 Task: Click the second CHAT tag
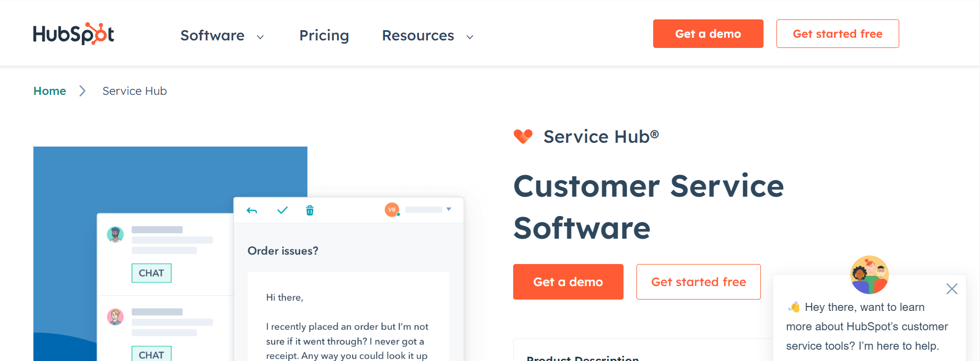[151, 354]
